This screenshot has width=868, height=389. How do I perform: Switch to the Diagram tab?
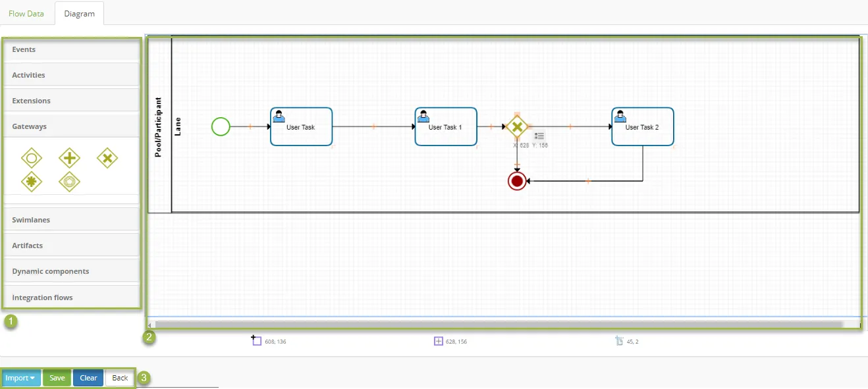(x=79, y=13)
